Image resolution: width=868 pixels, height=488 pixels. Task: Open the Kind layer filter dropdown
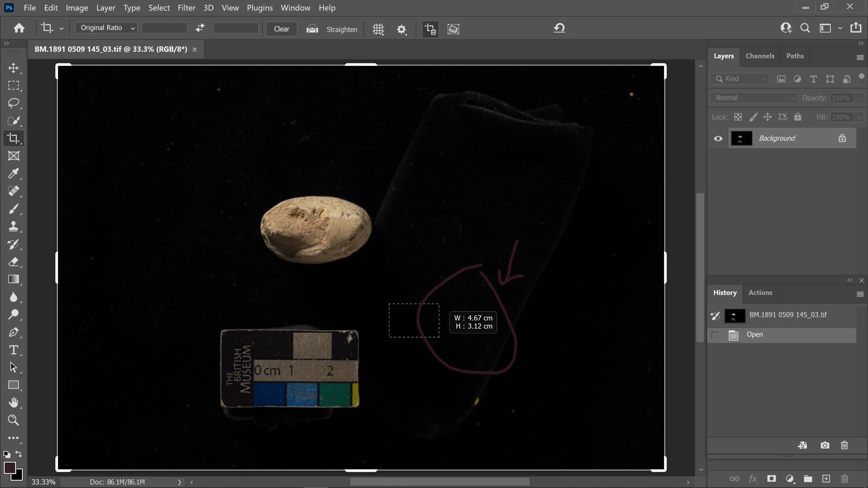740,79
